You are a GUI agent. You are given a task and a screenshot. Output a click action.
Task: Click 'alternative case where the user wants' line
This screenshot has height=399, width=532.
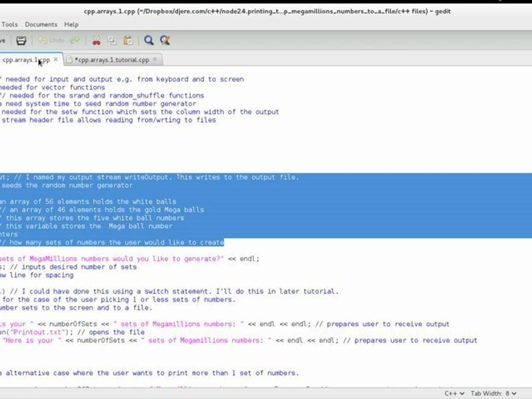click(149, 372)
